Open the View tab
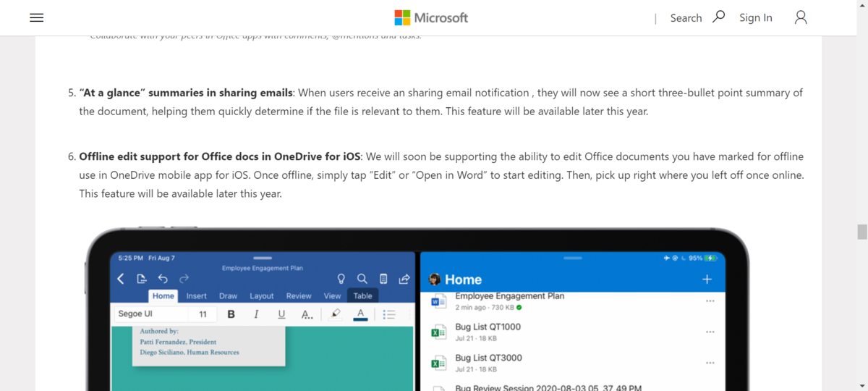Viewport: 868px width, 391px height. (332, 296)
